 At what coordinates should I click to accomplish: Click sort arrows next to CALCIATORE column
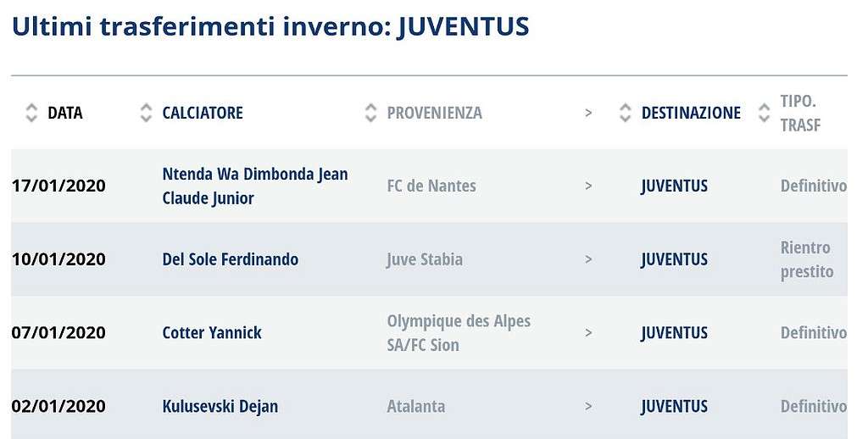146,113
